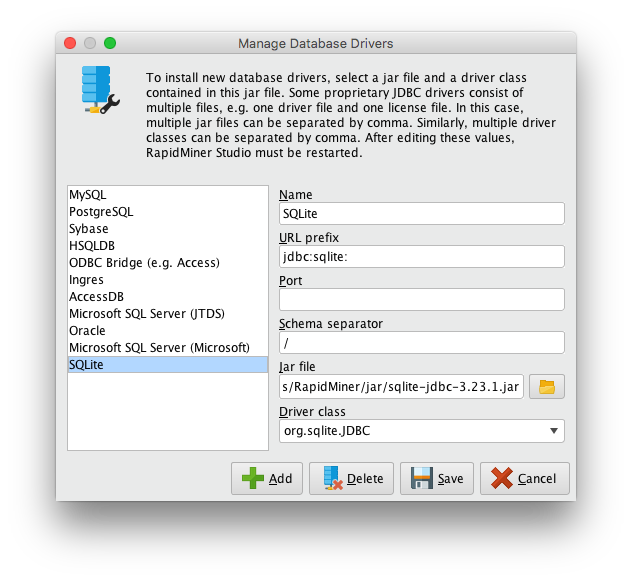Click the Schema separator field
Image resolution: width=632 pixels, height=581 pixels.
(x=421, y=342)
